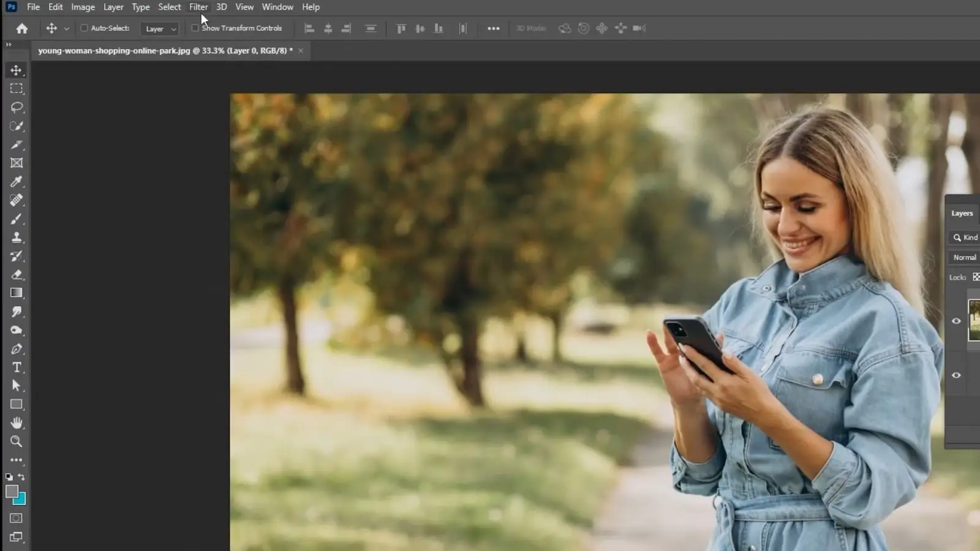Select the Rectangle shape tool
Image resolution: width=980 pixels, height=551 pixels.
click(17, 404)
